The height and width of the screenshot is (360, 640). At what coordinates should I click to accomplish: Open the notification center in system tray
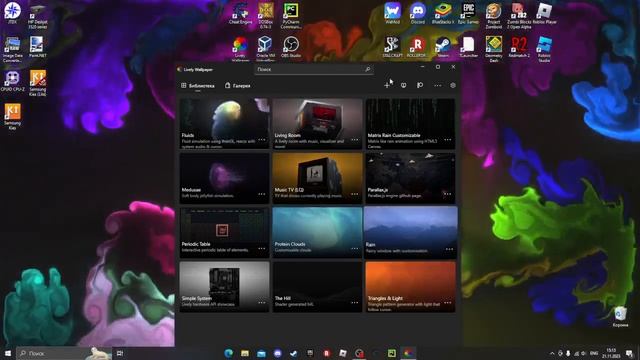[629, 353]
